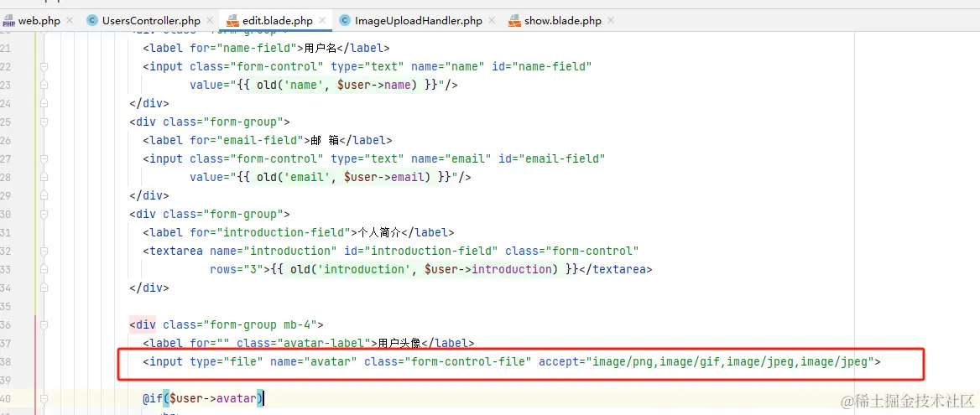Screen dimensions: 980x415
Task: Click the class icon on ImageUploadHandler.php tab
Action: [x=344, y=21]
